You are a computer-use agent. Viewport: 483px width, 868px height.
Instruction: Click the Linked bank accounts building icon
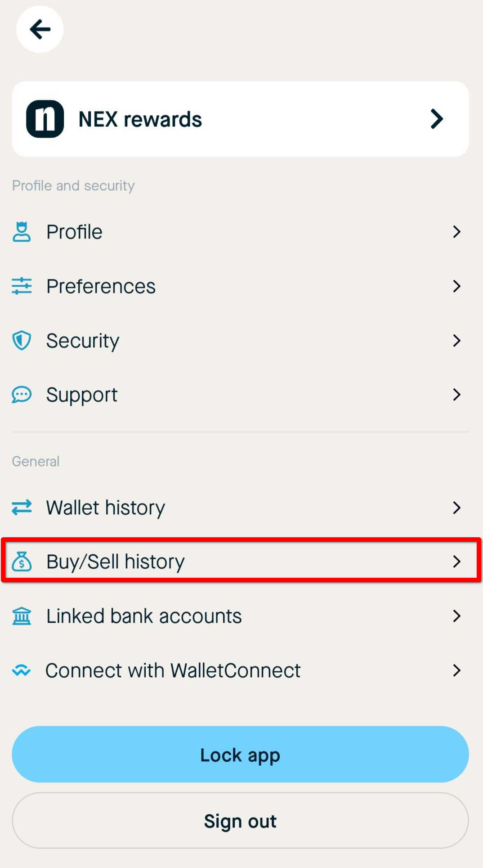click(x=22, y=616)
